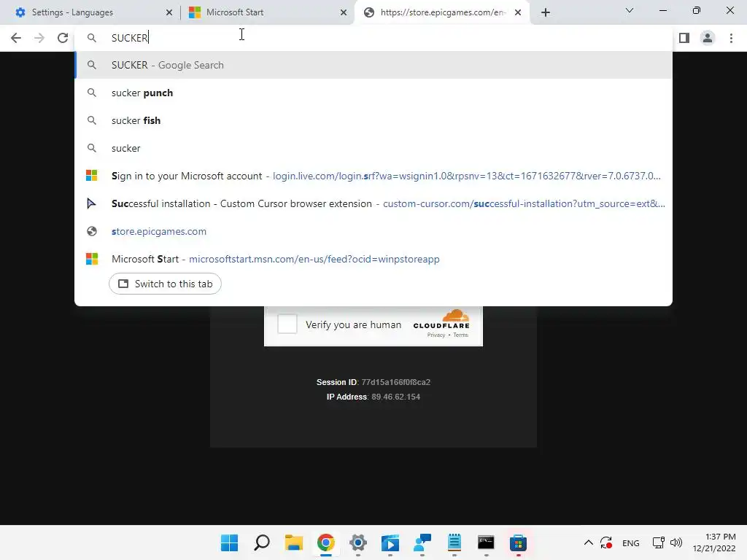
Task: Open Windows taskbar Search
Action: coord(262,542)
